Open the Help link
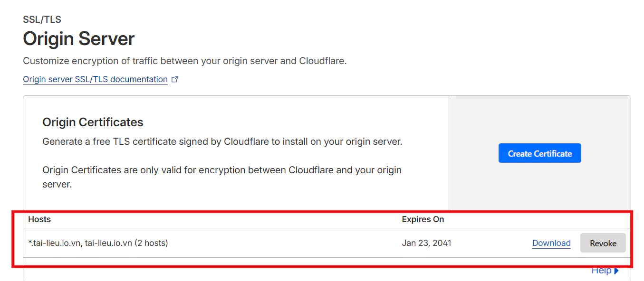The image size is (644, 281). [x=601, y=271]
